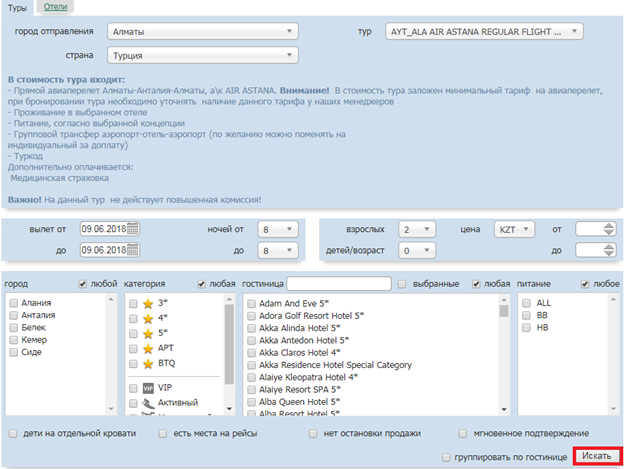The width and height of the screenshot is (624, 469).
Task: Check the APT category checkbox
Action: point(133,348)
